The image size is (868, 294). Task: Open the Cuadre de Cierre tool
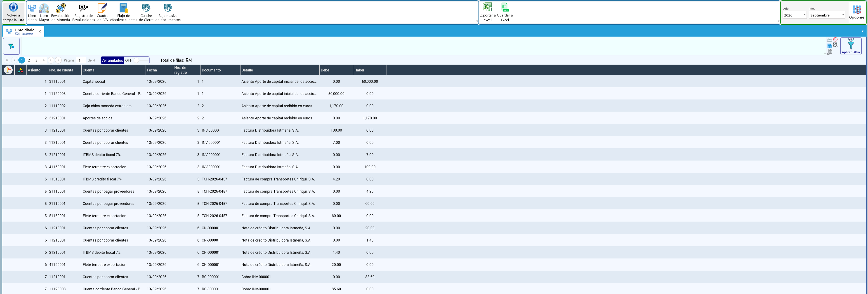(146, 12)
